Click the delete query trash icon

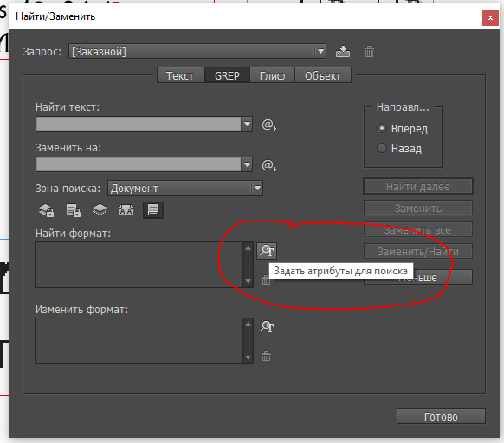pyautogui.click(x=369, y=52)
